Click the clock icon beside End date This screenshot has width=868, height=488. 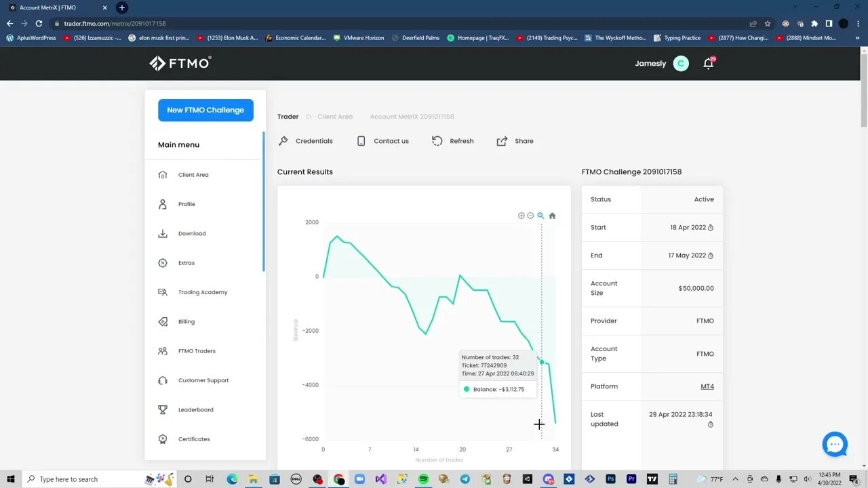click(711, 256)
